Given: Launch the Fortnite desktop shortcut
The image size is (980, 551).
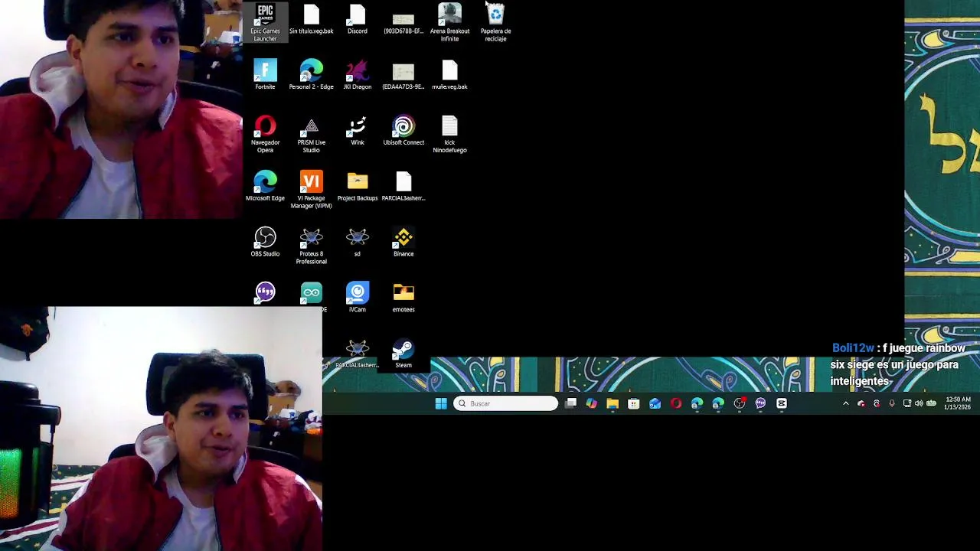Looking at the screenshot, I should click(265, 75).
